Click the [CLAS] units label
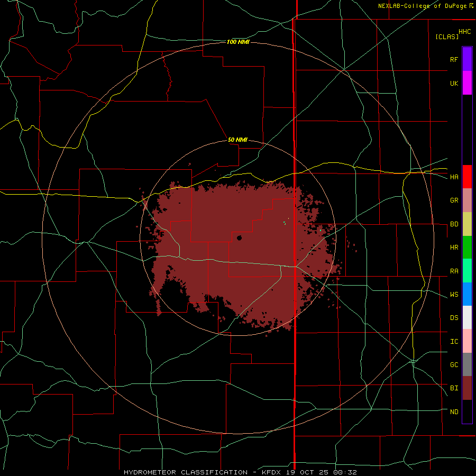476x476 pixels. tap(447, 36)
